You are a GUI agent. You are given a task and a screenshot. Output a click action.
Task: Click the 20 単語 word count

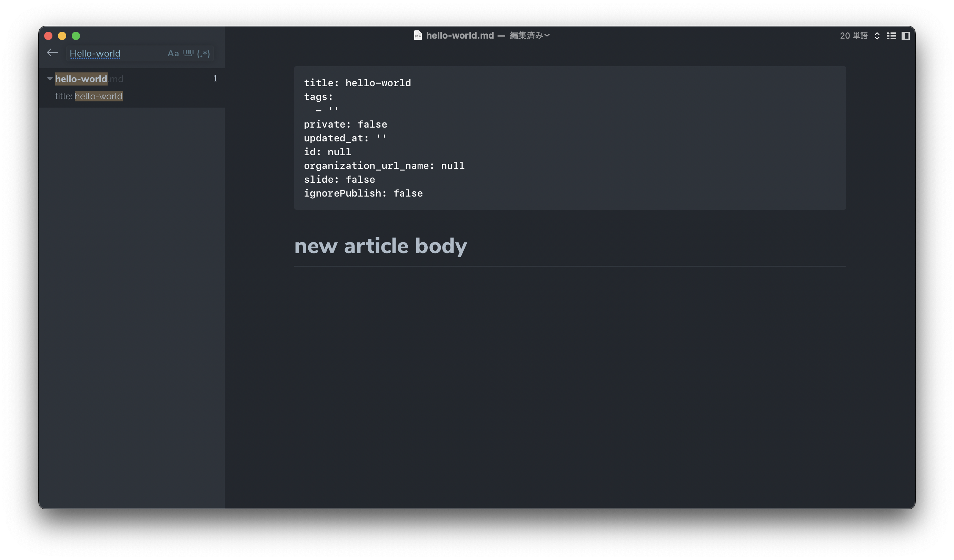coord(853,36)
